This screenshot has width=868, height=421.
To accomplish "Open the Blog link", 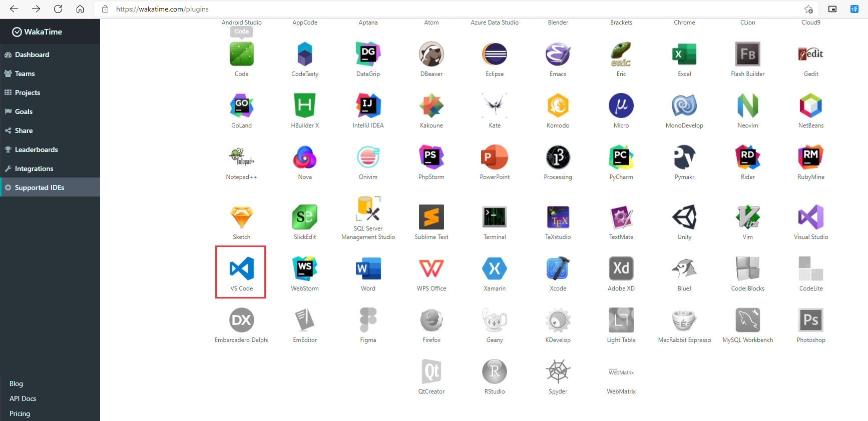I will tap(16, 383).
